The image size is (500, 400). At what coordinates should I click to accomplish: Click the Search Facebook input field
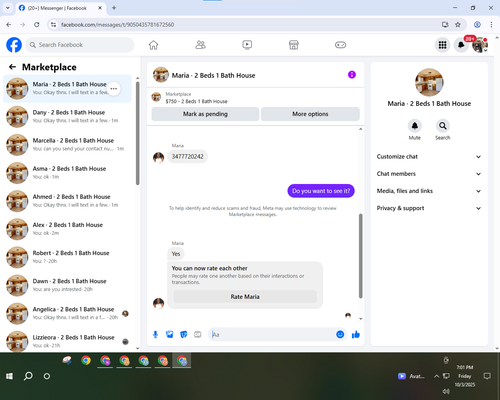[x=80, y=45]
